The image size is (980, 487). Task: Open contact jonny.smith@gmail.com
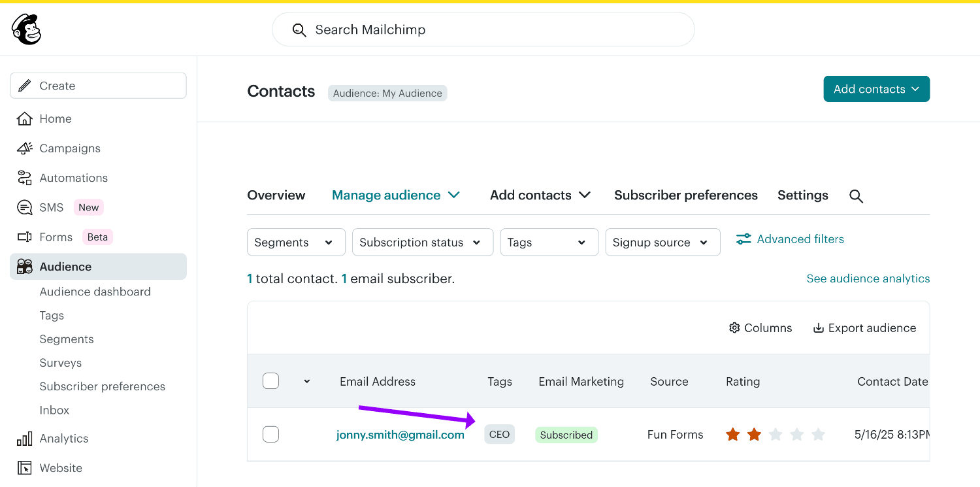400,435
